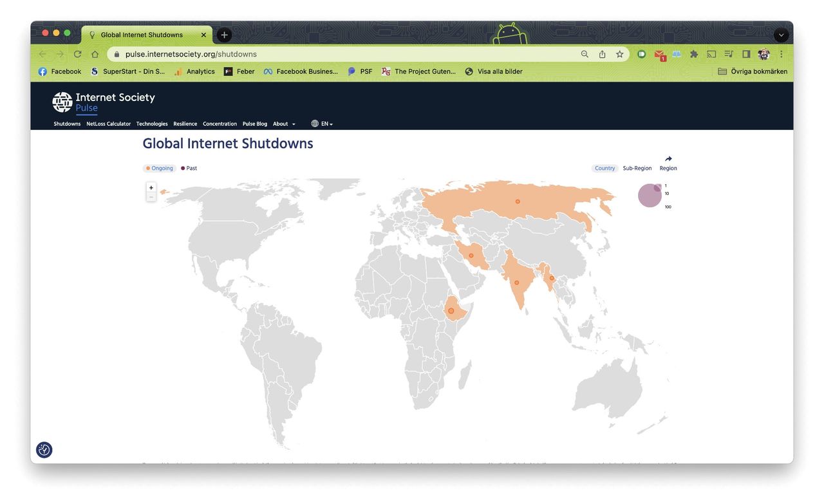Open the Övriga bokmärken bookmarks folder
The image size is (824, 504).
tap(753, 71)
